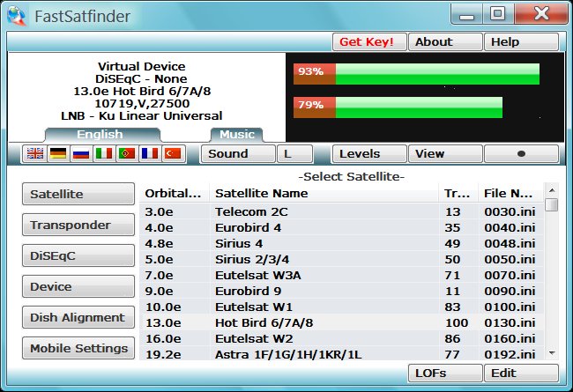Image resolution: width=573 pixels, height=392 pixels.
Task: Click the satellite list scrollbar thumb
Action: coord(552,204)
